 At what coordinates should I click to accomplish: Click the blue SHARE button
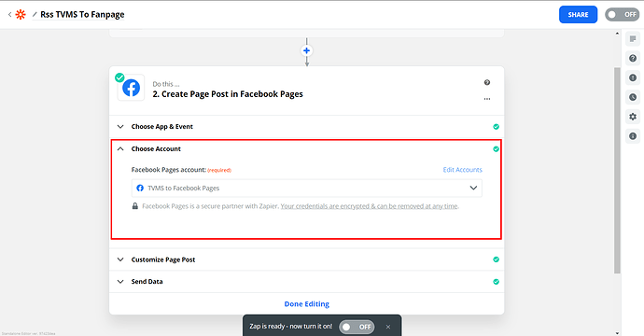coord(578,14)
